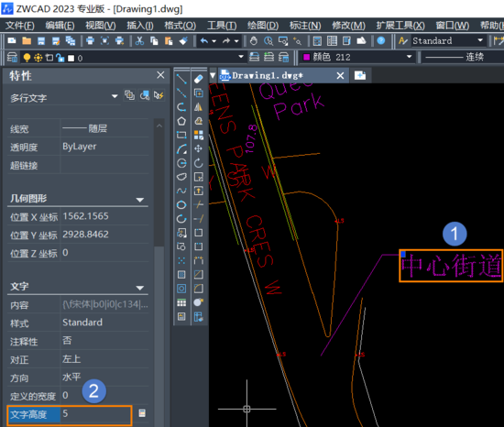Click the 对正 value 左上
Screen dimensions: 504x427
tap(71, 359)
